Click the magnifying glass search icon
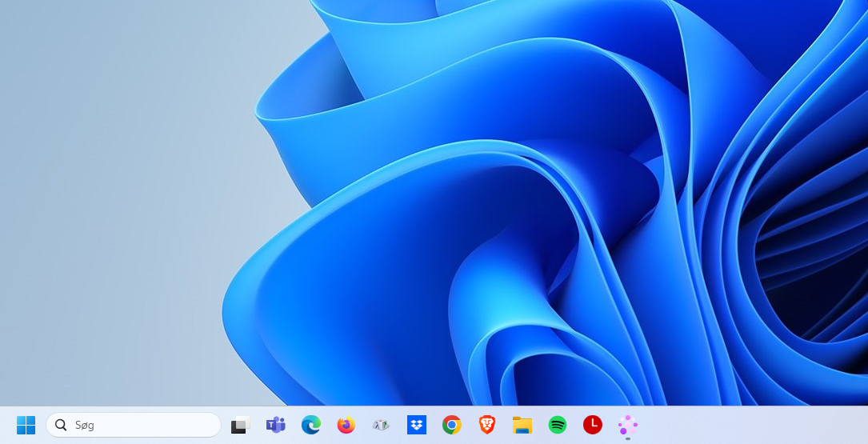The width and height of the screenshot is (868, 444). [x=61, y=425]
